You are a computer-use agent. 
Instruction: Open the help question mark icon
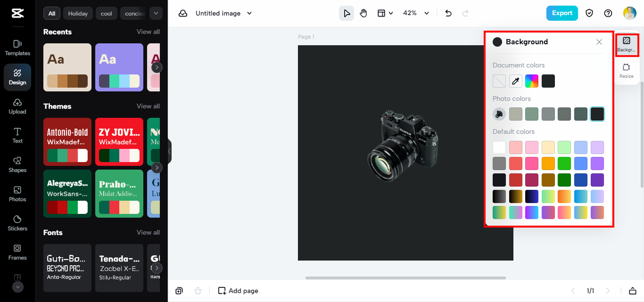608,14
